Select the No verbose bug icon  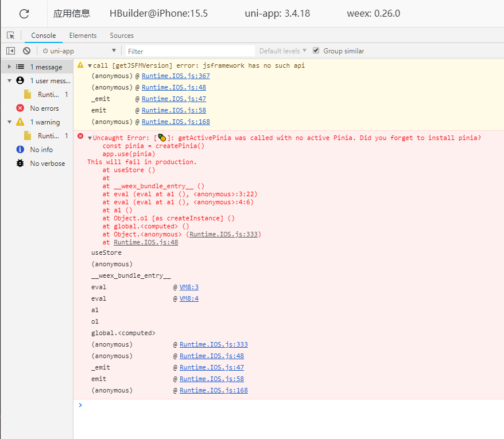pos(20,164)
